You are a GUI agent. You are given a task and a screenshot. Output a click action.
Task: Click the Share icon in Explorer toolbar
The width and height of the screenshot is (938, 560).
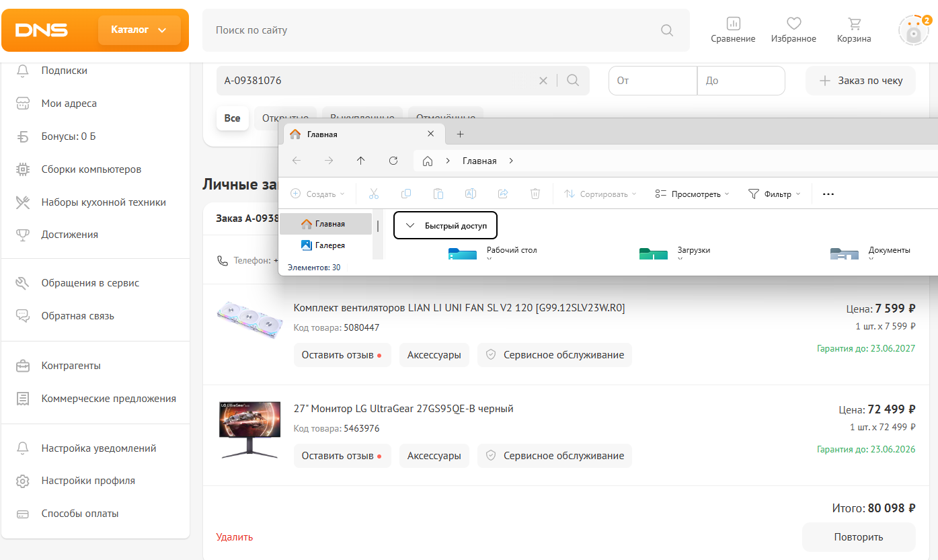click(503, 194)
